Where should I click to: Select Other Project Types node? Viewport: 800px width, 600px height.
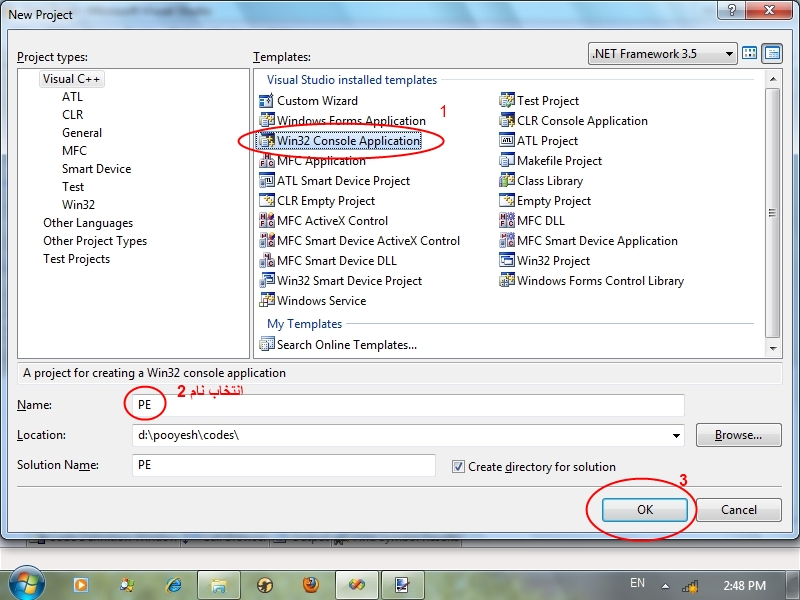click(x=95, y=241)
